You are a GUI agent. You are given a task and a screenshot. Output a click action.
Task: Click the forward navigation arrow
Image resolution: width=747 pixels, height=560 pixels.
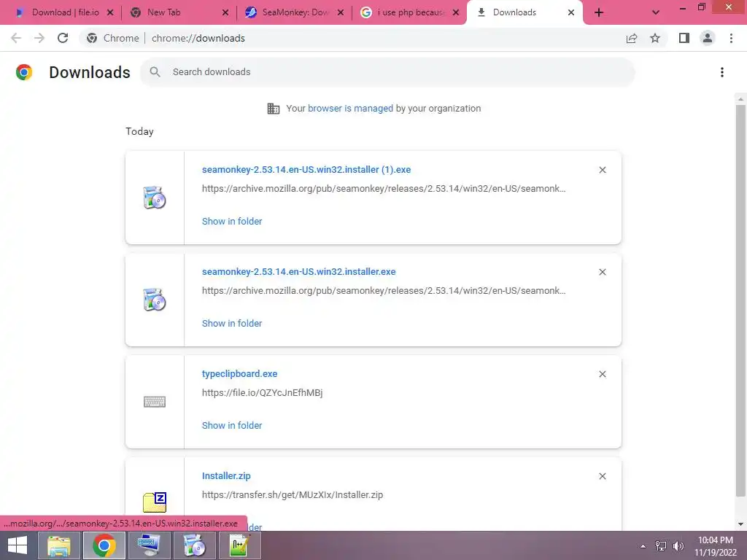39,38
